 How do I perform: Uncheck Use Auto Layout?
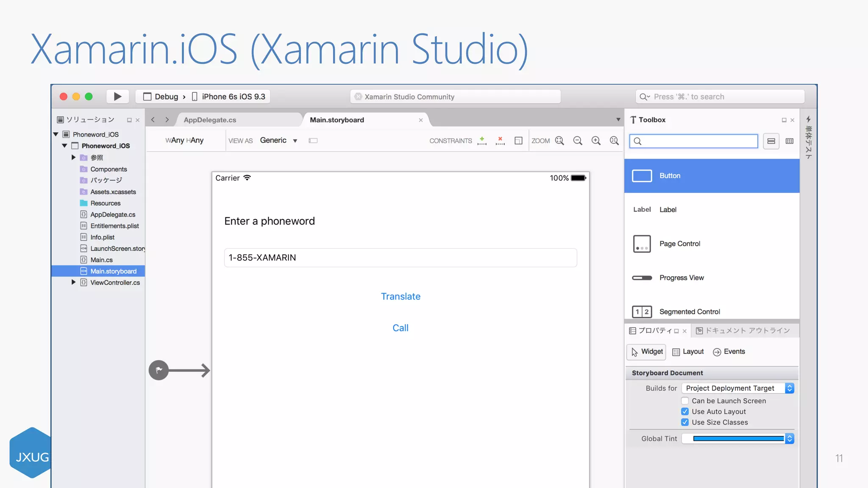click(x=685, y=411)
